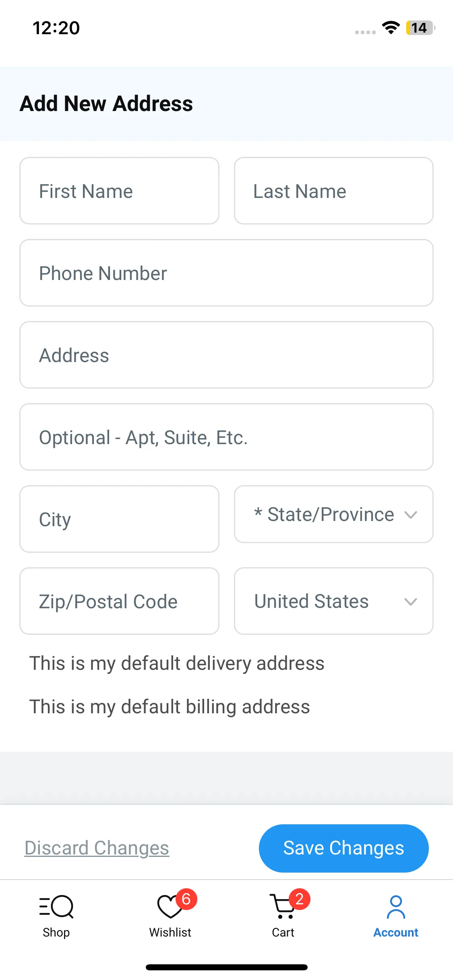The height and width of the screenshot is (980, 453).
Task: Tap the Shop search icon
Action: tap(56, 907)
